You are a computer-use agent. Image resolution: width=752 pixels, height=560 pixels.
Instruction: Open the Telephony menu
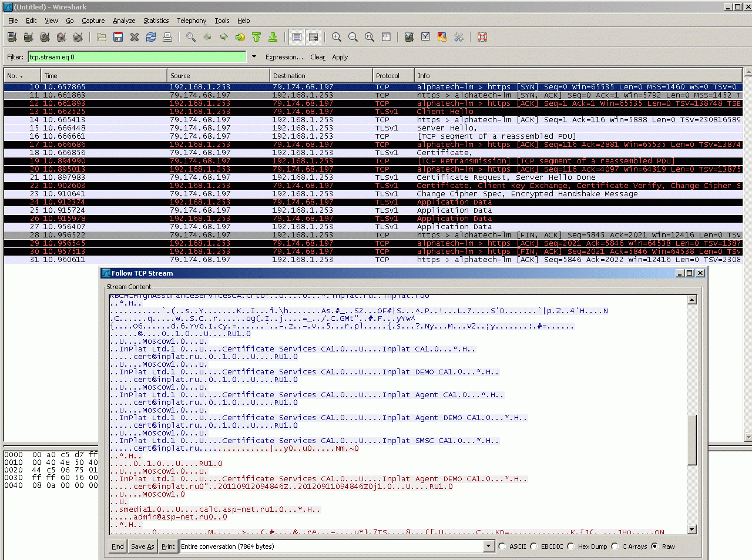[x=192, y=21]
